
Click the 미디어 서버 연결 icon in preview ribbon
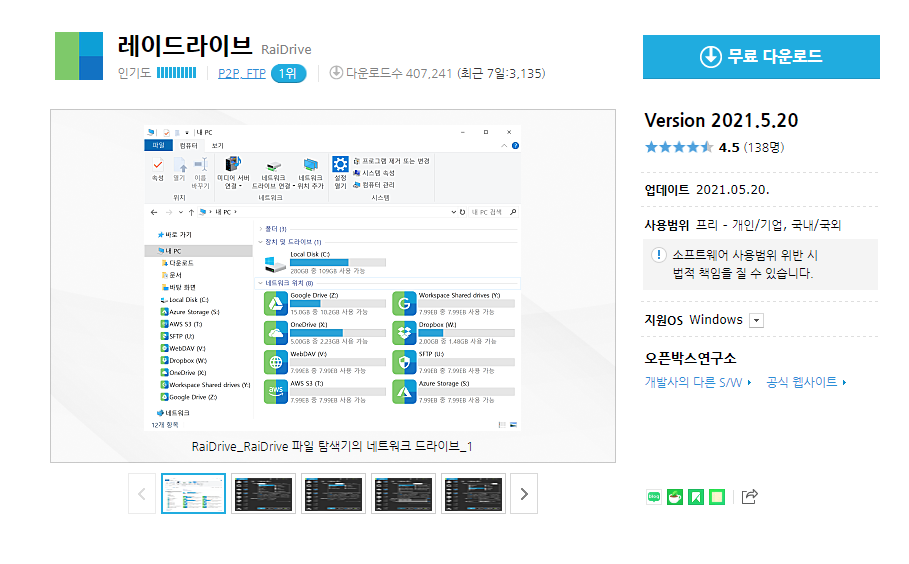pyautogui.click(x=233, y=164)
